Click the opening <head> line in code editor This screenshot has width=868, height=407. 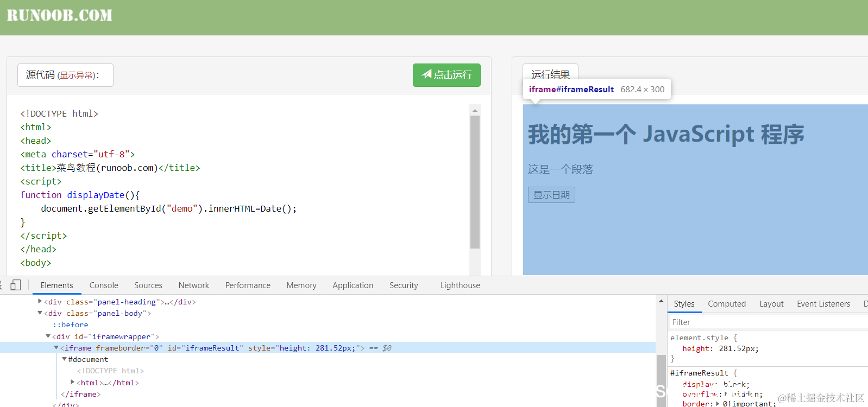pyautogui.click(x=36, y=141)
